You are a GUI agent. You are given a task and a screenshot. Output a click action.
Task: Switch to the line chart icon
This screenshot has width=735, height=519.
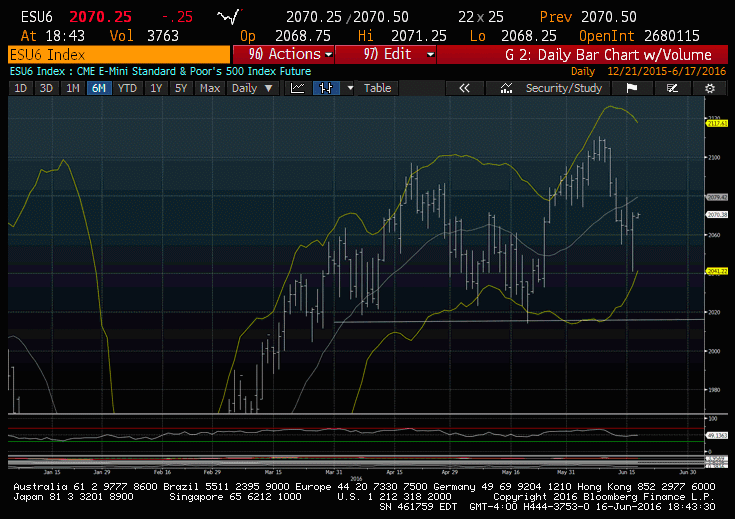298,88
